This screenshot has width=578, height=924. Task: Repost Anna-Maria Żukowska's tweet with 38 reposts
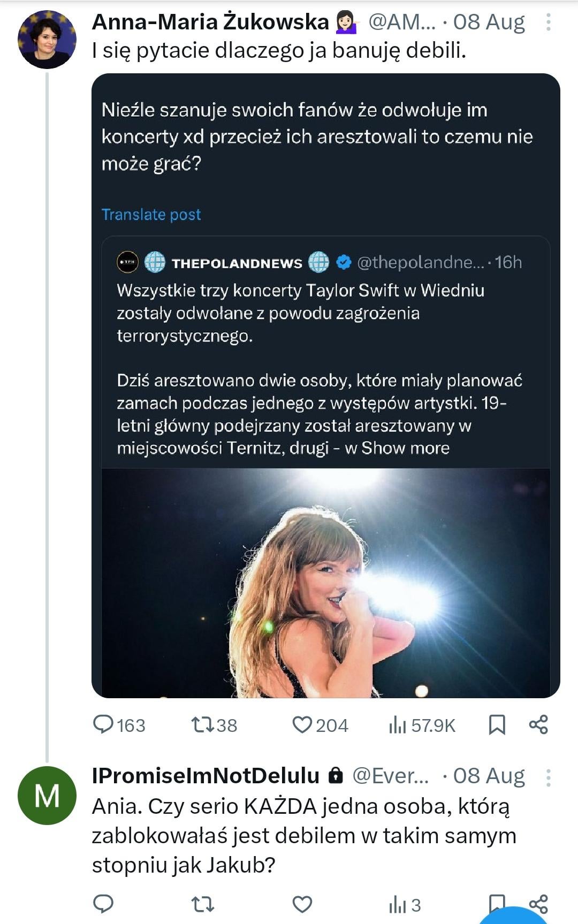(214, 725)
